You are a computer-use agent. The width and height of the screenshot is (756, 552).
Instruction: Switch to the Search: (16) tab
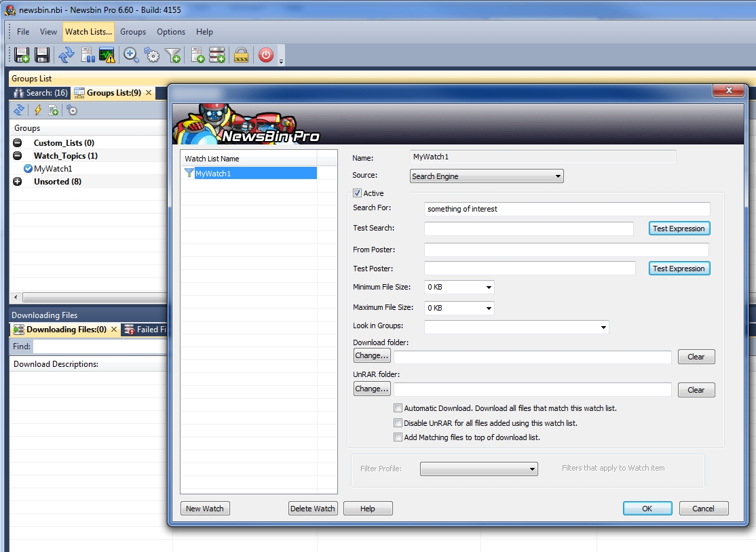(41, 93)
